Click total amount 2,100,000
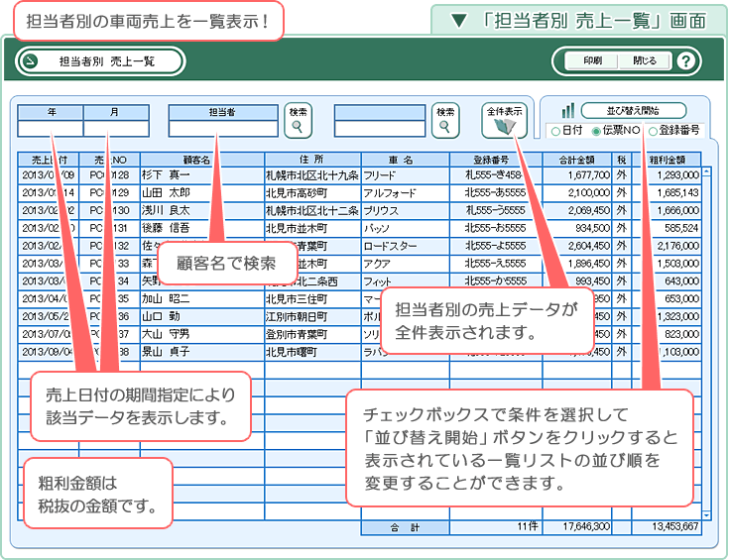This screenshot has width=729, height=560. (588, 193)
